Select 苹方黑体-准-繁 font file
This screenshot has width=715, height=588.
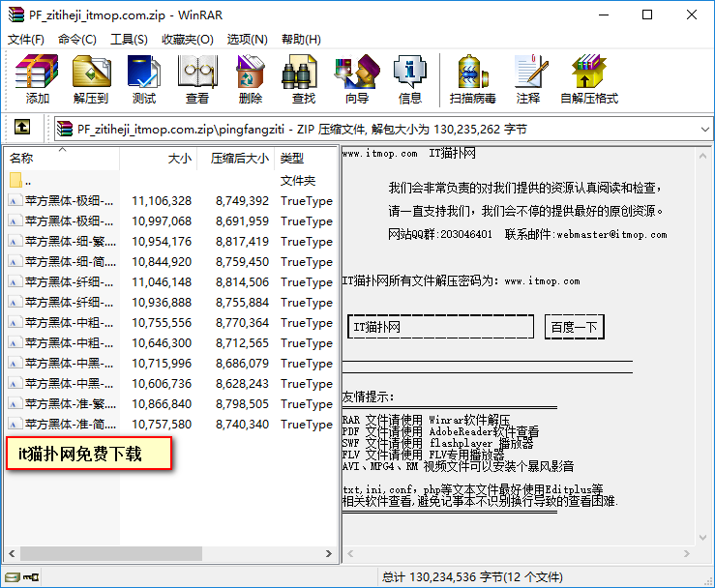(x=170, y=404)
